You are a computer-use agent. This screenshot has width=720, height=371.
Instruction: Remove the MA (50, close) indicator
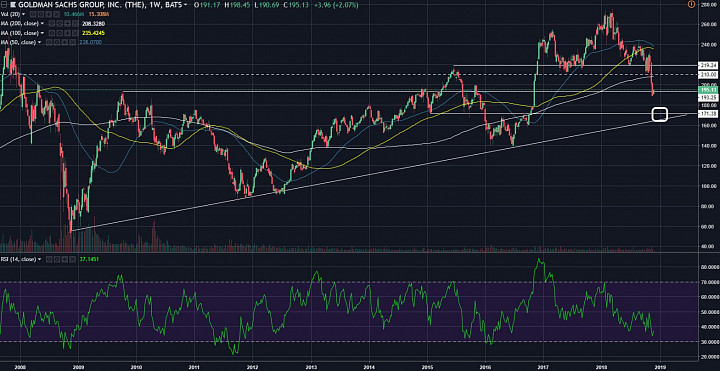(72, 42)
